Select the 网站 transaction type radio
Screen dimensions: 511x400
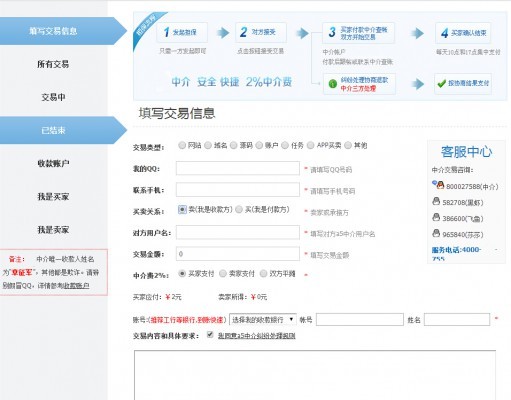tap(182, 145)
